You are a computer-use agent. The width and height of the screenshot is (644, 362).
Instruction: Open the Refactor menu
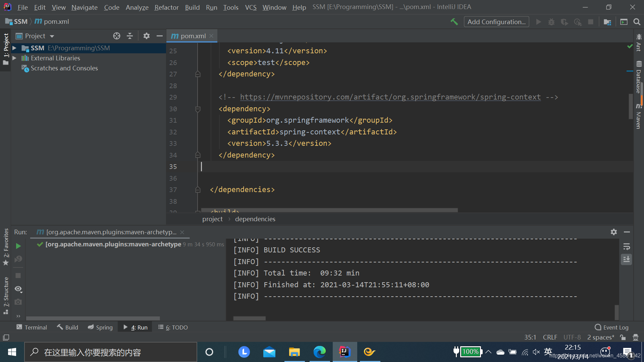pyautogui.click(x=166, y=7)
